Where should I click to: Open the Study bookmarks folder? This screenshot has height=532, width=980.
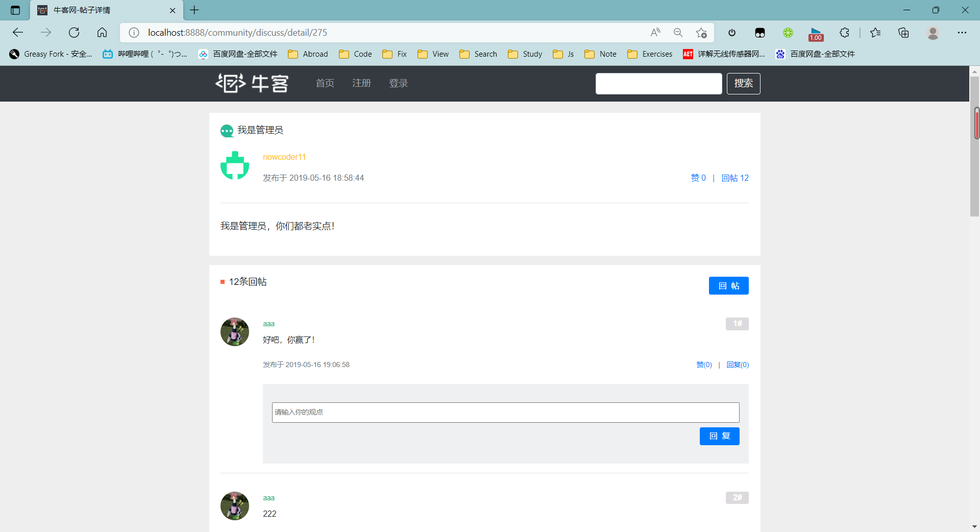[525, 54]
